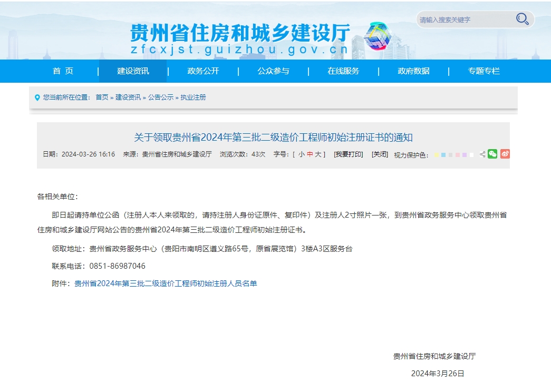The height and width of the screenshot is (392, 551).
Task: Open the 建设资讯 navigation menu
Action: [133, 71]
